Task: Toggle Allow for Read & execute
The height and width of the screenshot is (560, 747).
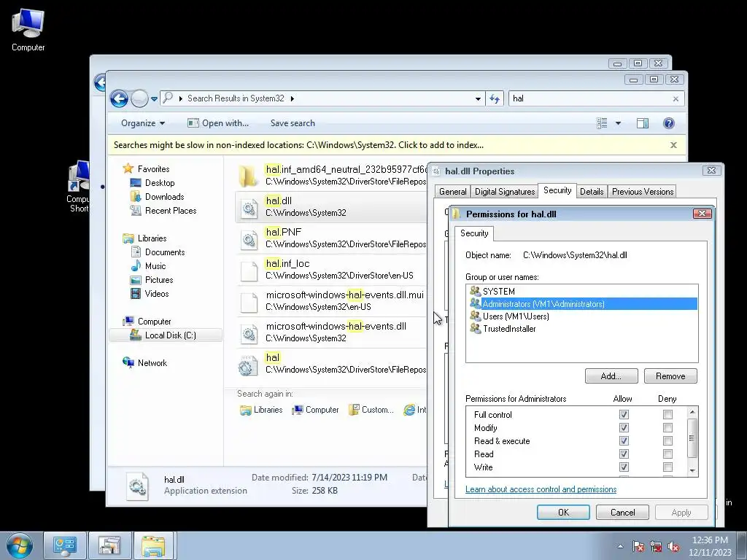Action: [624, 440]
